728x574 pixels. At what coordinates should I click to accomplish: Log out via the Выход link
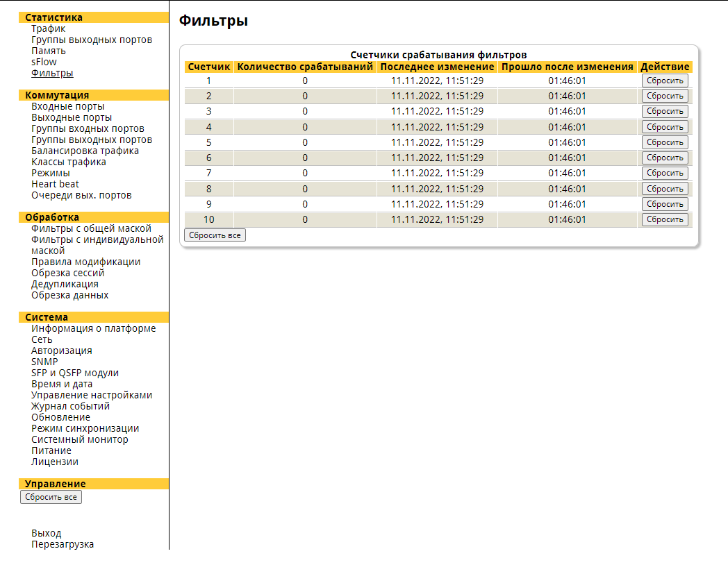46,534
